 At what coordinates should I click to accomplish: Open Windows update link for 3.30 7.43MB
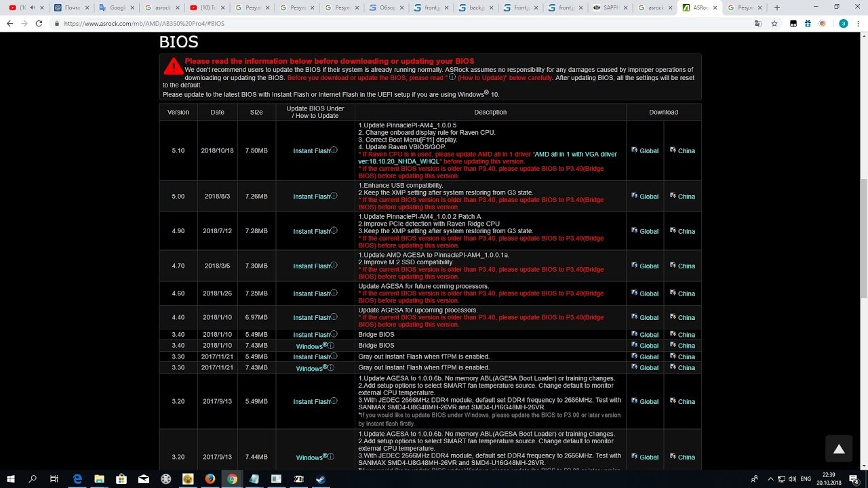pyautogui.click(x=312, y=368)
